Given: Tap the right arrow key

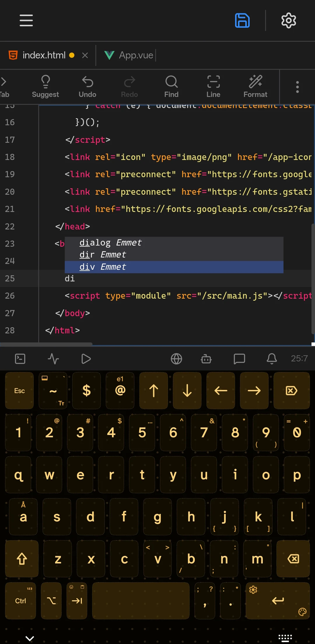Looking at the screenshot, I should click(x=254, y=391).
